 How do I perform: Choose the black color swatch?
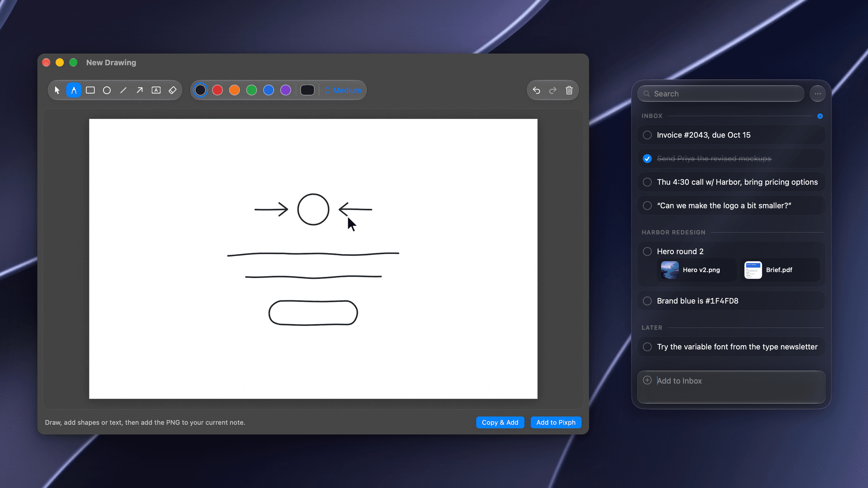(x=200, y=90)
